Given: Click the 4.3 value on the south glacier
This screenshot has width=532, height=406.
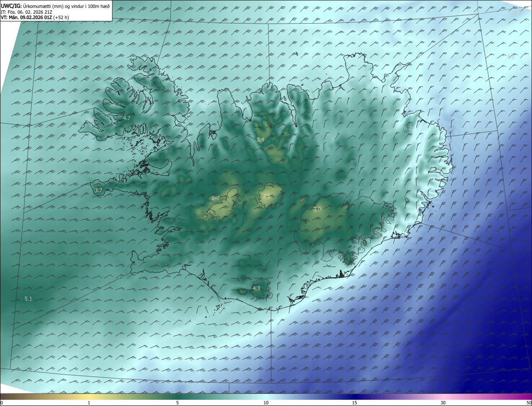Looking at the screenshot, I should (256, 288).
